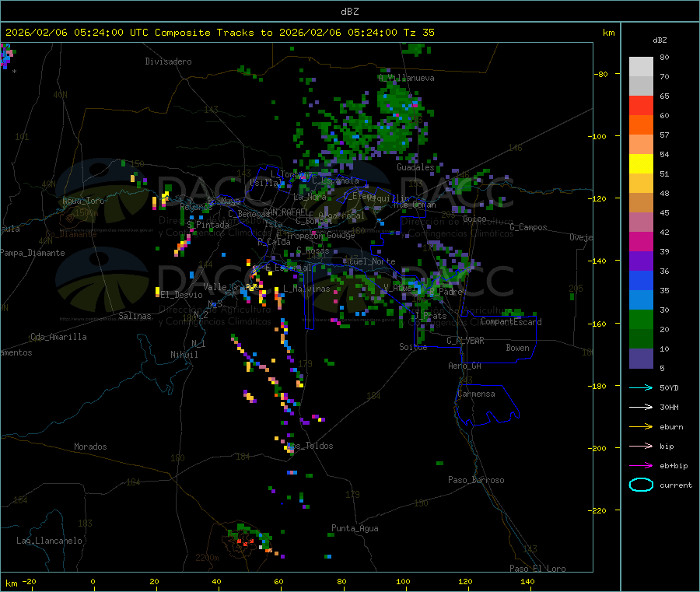Click the blue 36 dBZ color swatch

point(641,280)
